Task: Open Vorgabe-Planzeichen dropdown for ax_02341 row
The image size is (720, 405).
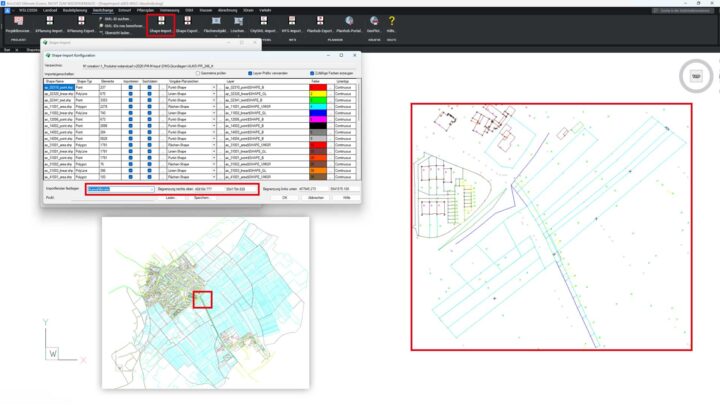Action: click(x=214, y=100)
